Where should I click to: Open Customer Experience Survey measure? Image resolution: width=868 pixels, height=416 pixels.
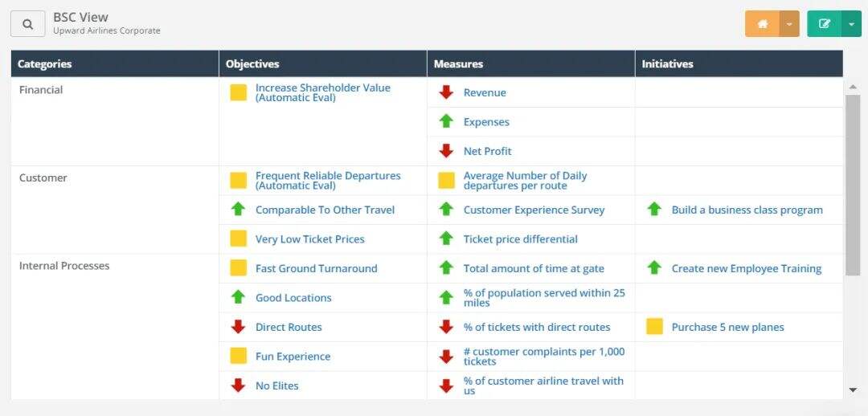click(534, 210)
